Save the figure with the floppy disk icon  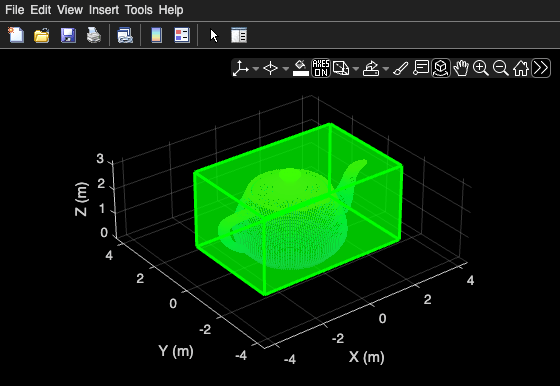68,35
